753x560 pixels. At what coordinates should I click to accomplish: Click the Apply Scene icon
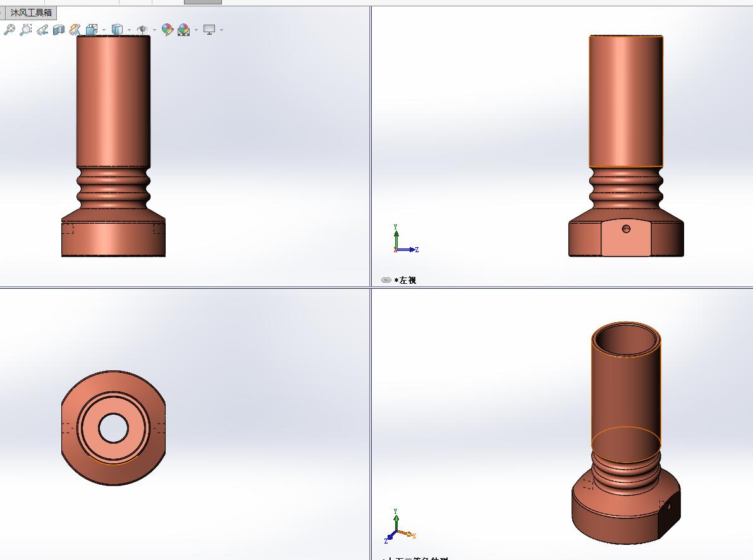click(183, 30)
